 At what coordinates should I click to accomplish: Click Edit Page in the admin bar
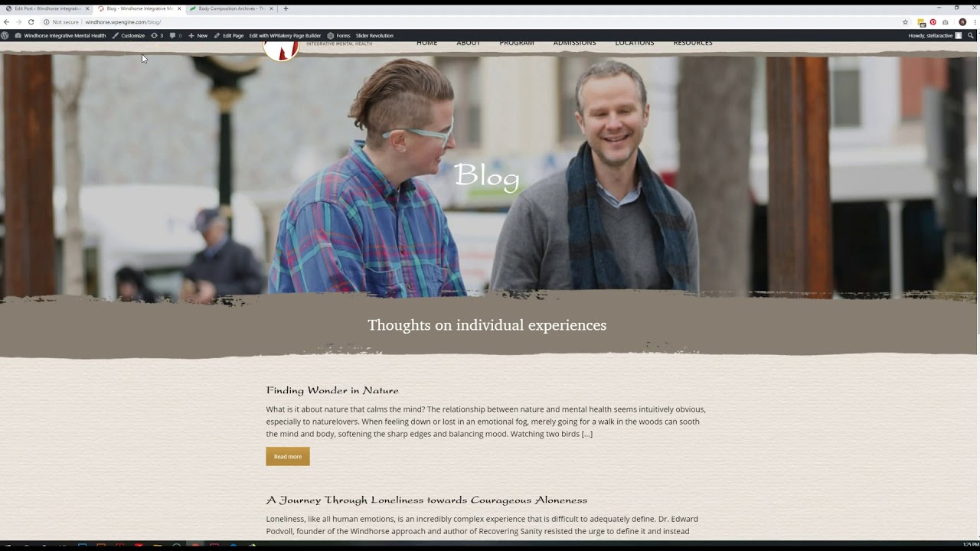(x=228, y=35)
